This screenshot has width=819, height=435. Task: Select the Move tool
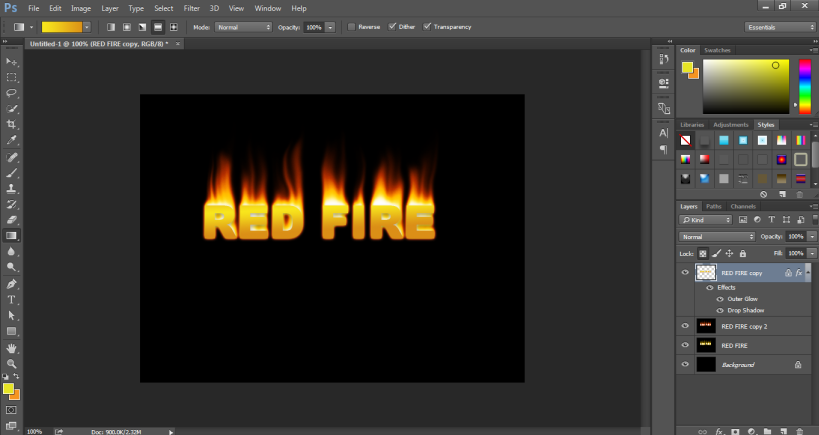11,62
